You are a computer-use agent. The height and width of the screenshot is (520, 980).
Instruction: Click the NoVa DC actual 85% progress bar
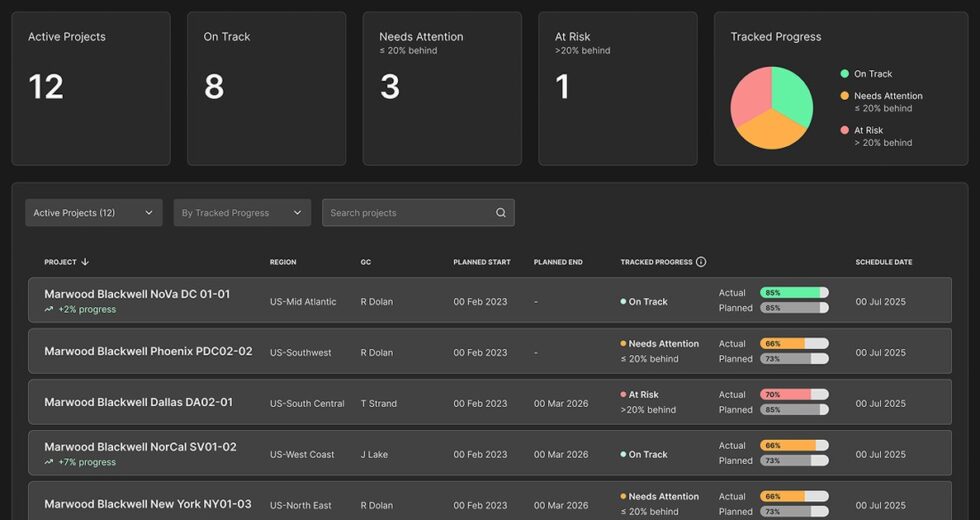tap(794, 292)
